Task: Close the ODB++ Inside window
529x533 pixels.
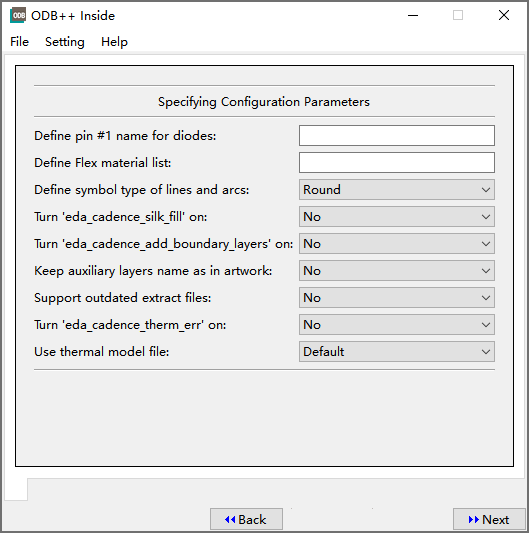Action: pyautogui.click(x=504, y=15)
